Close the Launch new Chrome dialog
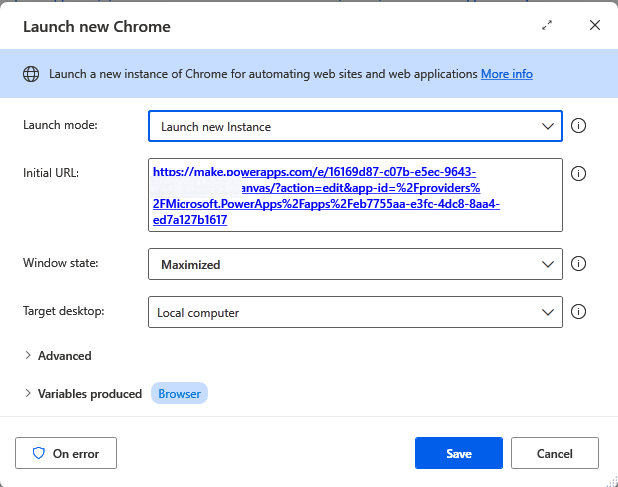 594,25
